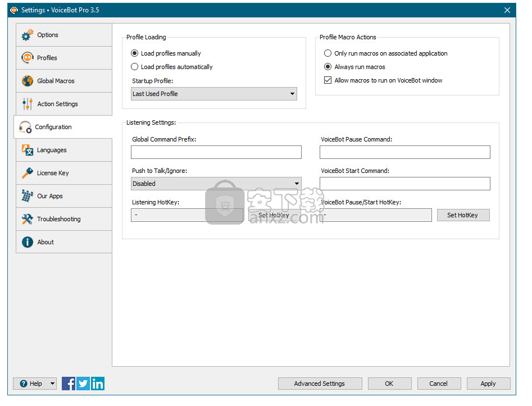Open the LinkedIn link icon
The image size is (532, 406).
coord(98,384)
